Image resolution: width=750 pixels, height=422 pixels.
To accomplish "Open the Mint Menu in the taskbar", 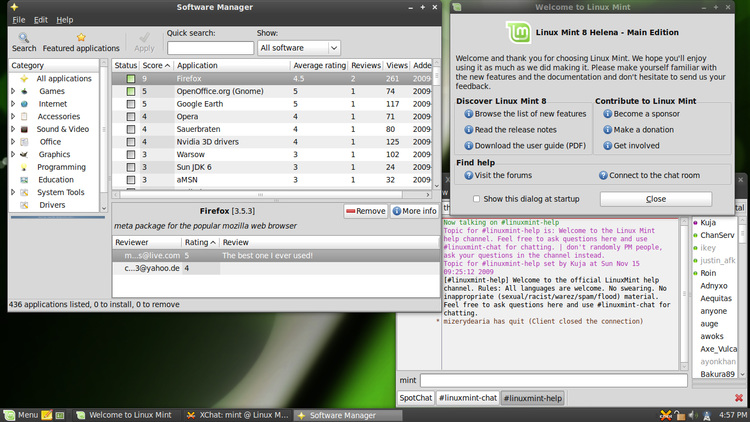I will click(21, 415).
